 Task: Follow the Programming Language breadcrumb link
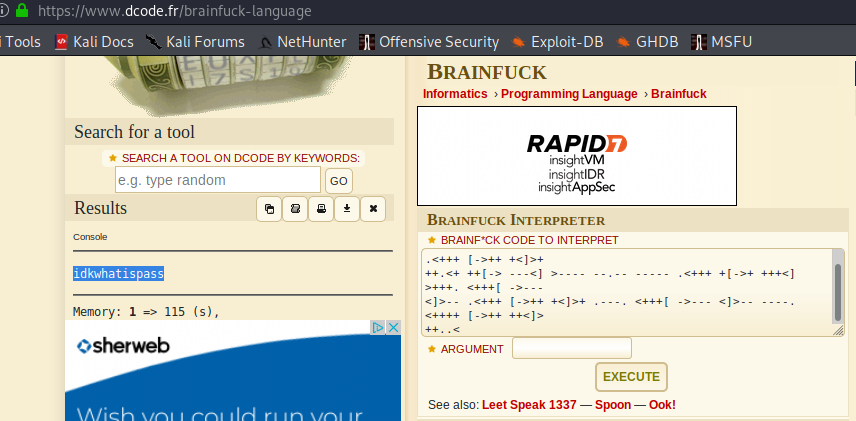tap(568, 94)
